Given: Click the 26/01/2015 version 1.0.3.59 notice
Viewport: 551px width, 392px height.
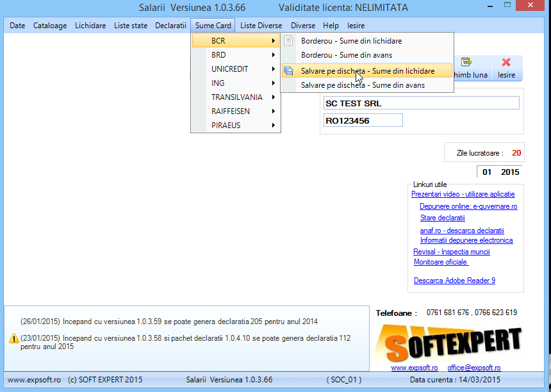Looking at the screenshot, I should tap(169, 322).
